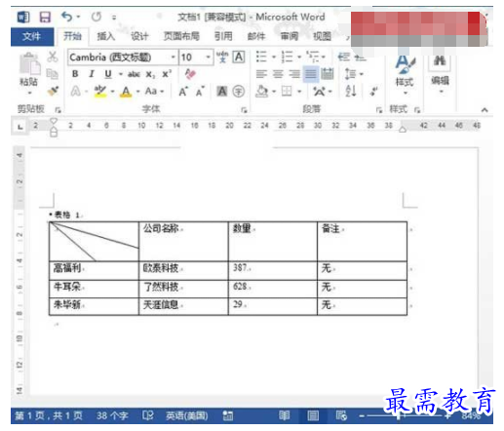The width and height of the screenshot is (504, 431).
Task: Center align the text
Action: pos(278,74)
